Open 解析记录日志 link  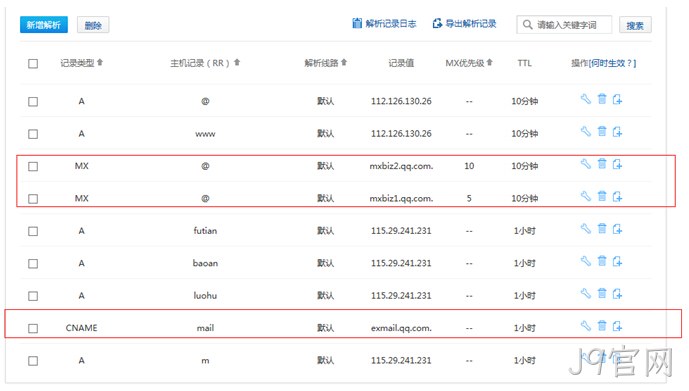384,23
